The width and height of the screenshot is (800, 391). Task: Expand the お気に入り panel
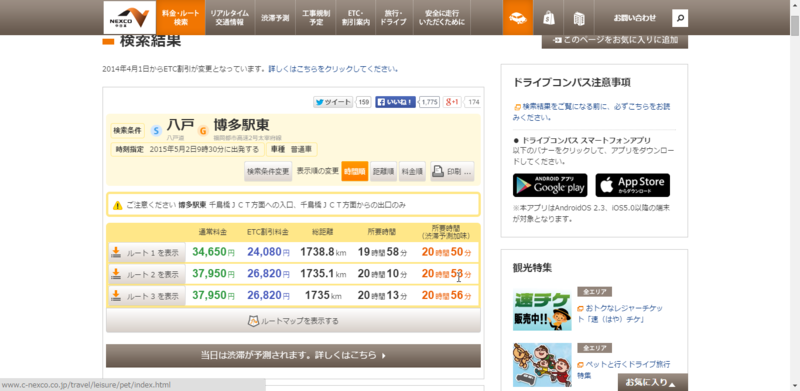[x=653, y=382]
